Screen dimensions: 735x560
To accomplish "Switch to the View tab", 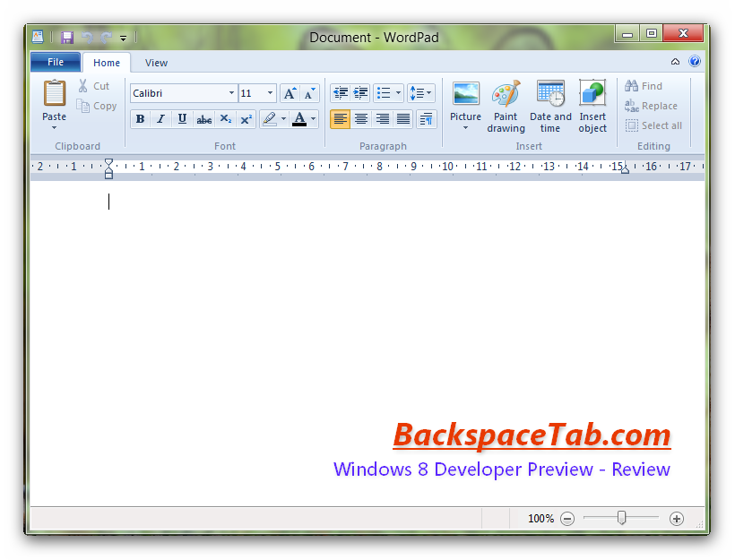I will coord(156,63).
